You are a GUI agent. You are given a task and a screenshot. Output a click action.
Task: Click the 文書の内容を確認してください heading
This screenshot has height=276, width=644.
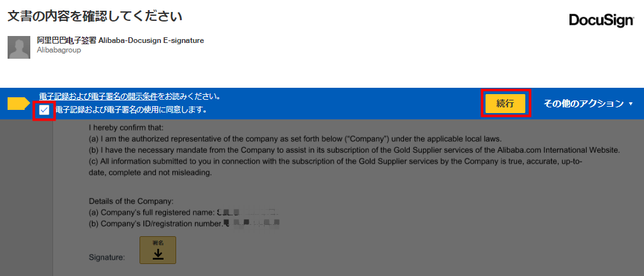[95, 16]
